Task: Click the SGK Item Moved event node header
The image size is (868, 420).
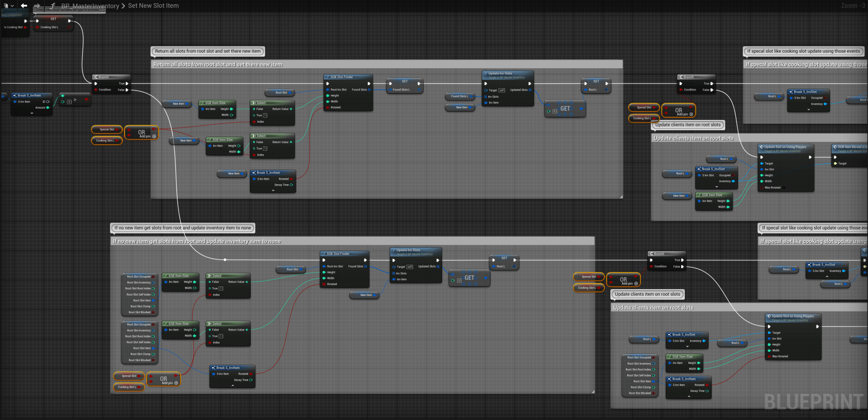Action: point(850,147)
